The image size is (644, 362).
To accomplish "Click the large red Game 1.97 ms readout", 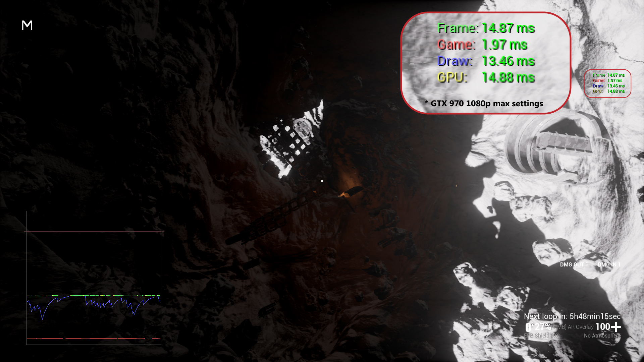I will [482, 45].
